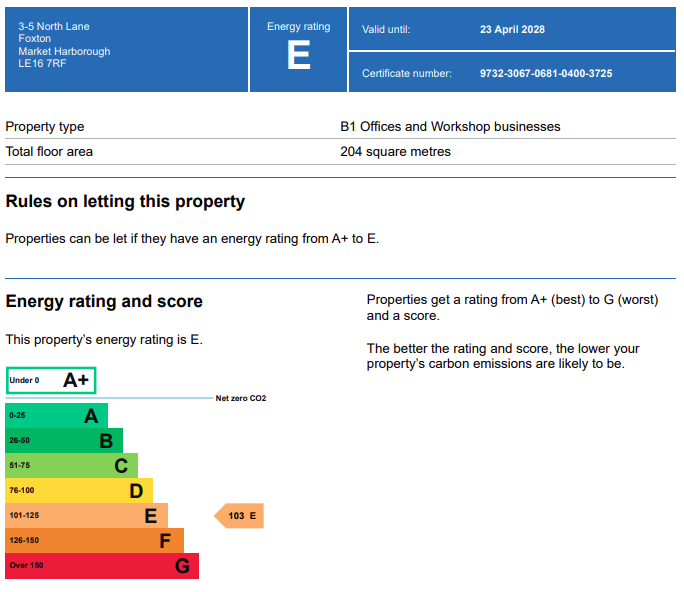Click the red G rating band
Image resolution: width=684 pixels, height=592 pixels.
102,566
